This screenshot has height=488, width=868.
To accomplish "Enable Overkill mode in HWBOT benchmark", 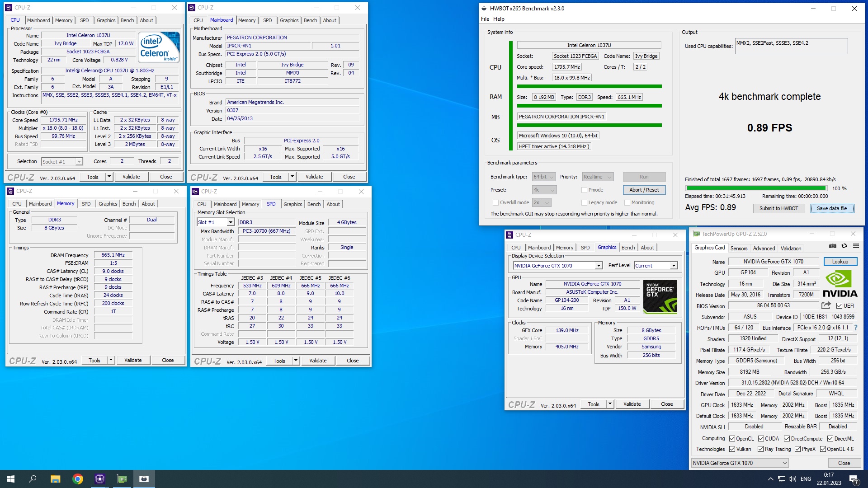I will [x=495, y=203].
